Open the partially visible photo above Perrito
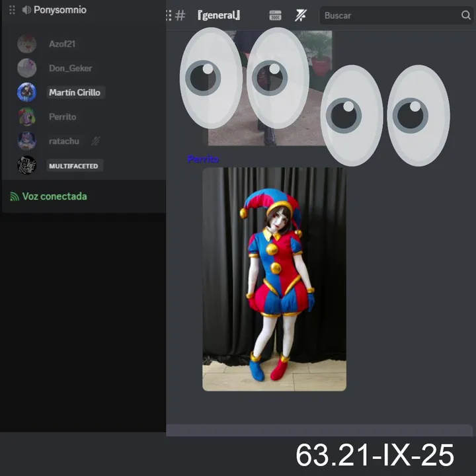The height and width of the screenshot is (476, 476). coord(270,88)
